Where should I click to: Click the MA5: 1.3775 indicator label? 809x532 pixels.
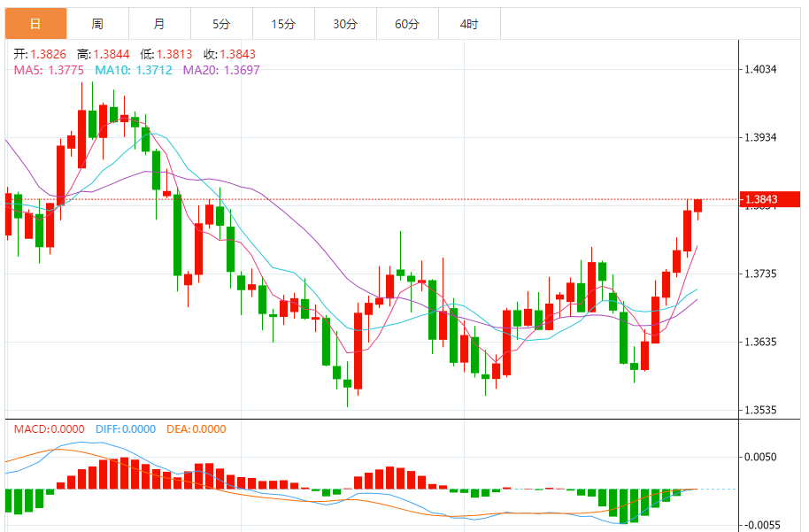(x=49, y=70)
